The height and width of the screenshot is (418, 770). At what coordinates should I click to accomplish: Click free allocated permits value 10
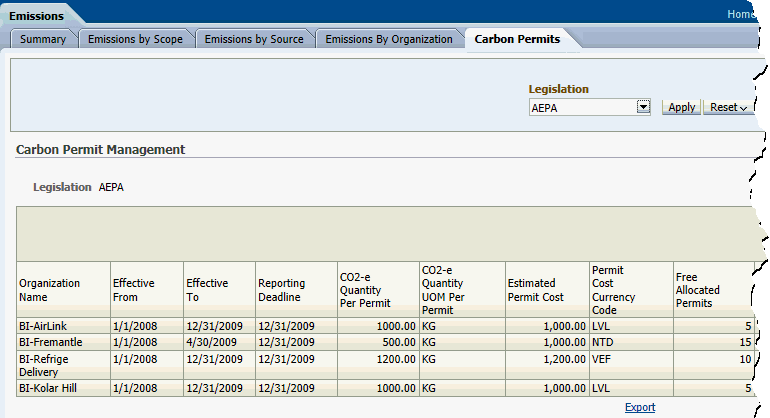click(x=714, y=365)
